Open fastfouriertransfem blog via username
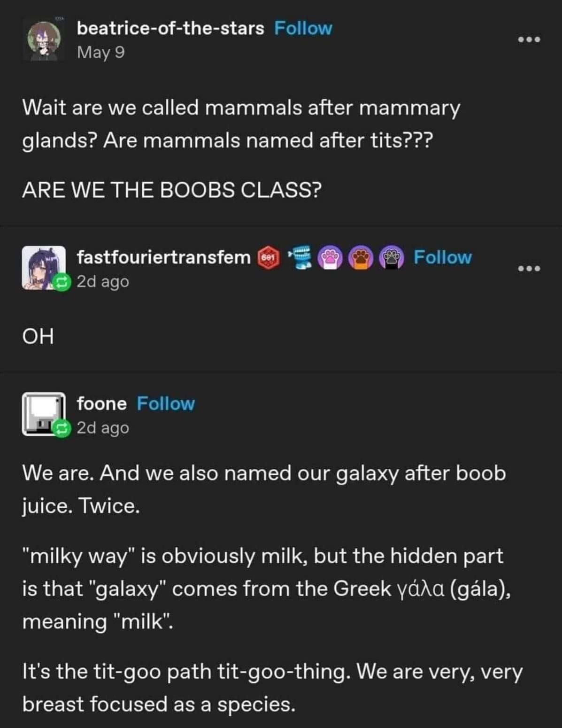Viewport: 562px width, 728px height. (x=164, y=257)
